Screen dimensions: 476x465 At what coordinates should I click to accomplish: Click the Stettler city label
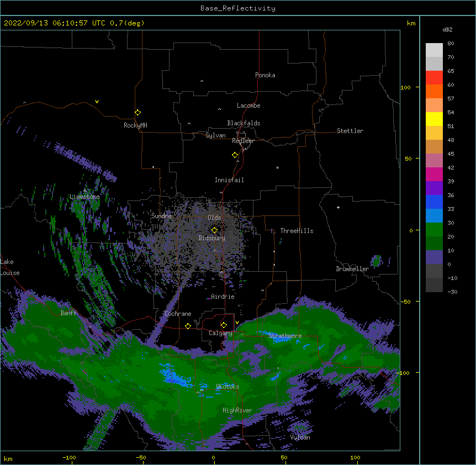(x=350, y=131)
